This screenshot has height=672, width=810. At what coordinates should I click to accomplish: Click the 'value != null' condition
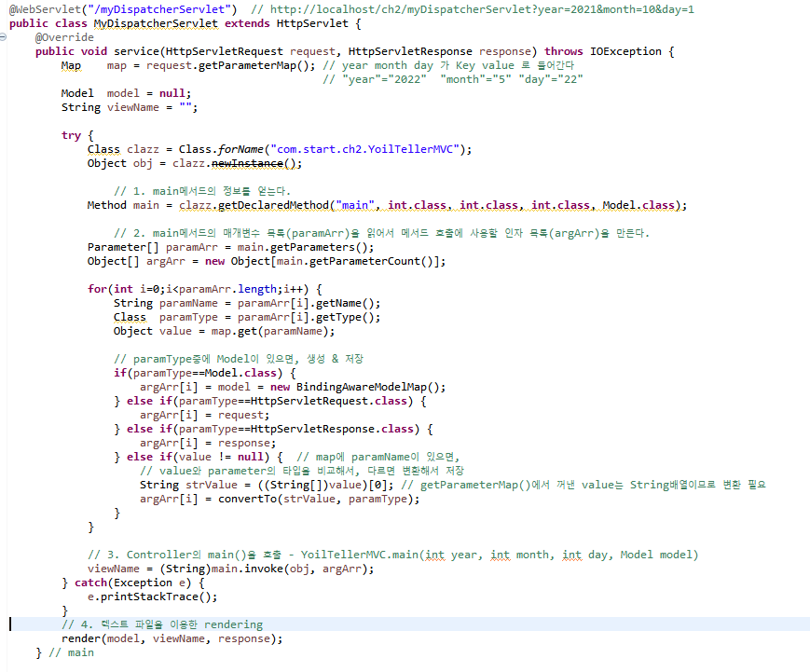tap(221, 457)
